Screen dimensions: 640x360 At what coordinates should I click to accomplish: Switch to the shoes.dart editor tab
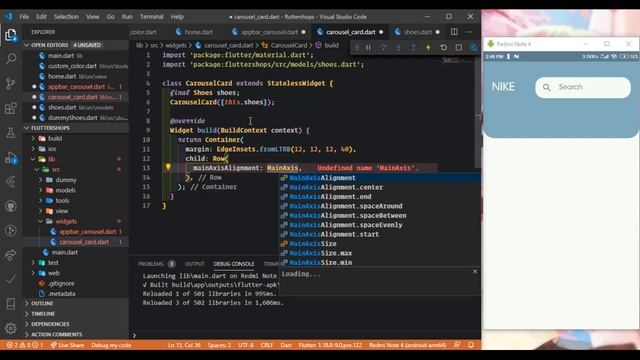click(x=418, y=32)
